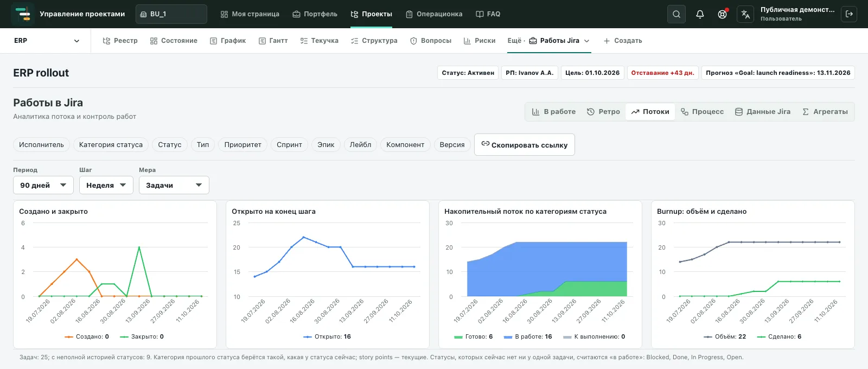Toggle the Лейбл filter chip
Screen dimensions: 868x369
(361, 145)
